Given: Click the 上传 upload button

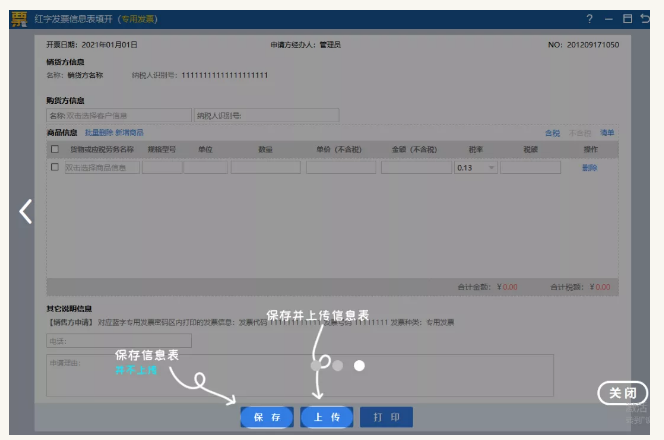Looking at the screenshot, I should (x=326, y=417).
